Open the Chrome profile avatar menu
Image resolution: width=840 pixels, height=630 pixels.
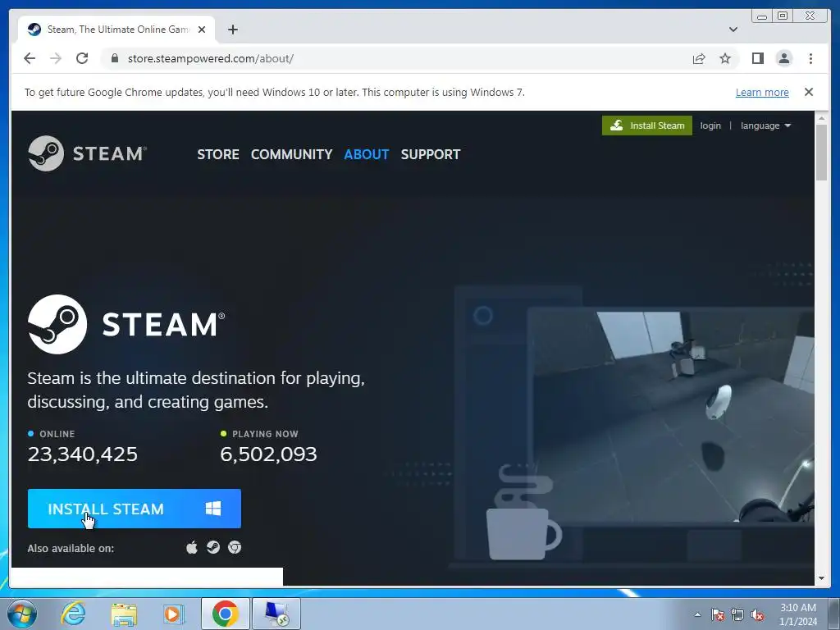pyautogui.click(x=783, y=58)
